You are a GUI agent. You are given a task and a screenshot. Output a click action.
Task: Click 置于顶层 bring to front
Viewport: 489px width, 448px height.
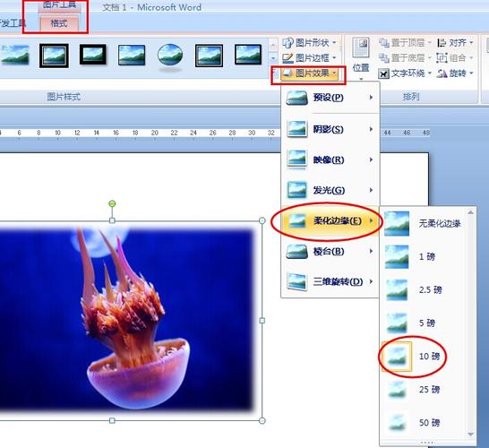point(405,43)
